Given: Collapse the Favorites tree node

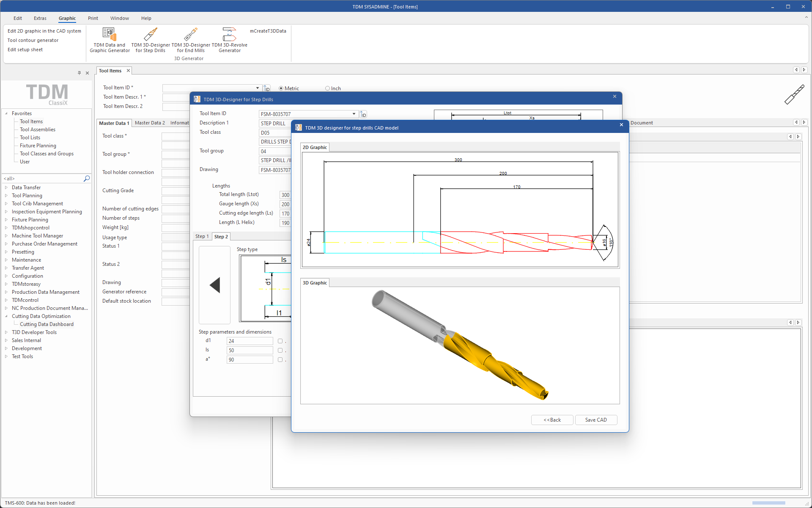Looking at the screenshot, I should click(6, 113).
